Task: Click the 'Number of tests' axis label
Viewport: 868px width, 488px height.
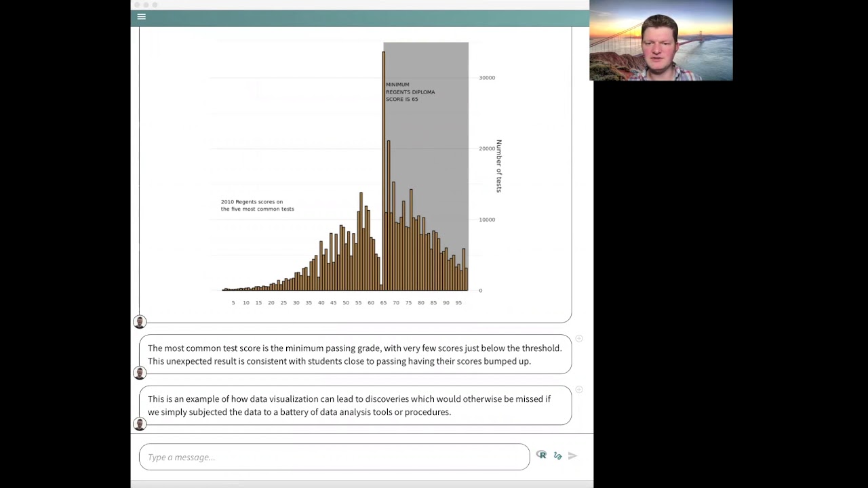Action: tap(499, 166)
